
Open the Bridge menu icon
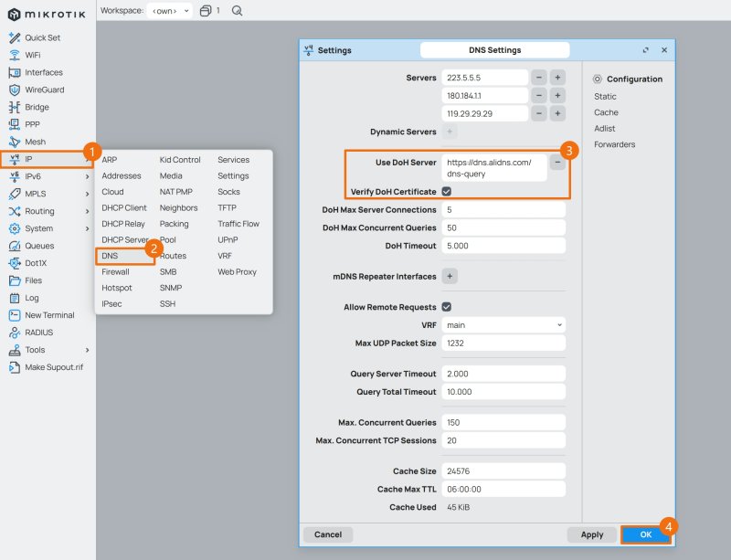click(15, 107)
